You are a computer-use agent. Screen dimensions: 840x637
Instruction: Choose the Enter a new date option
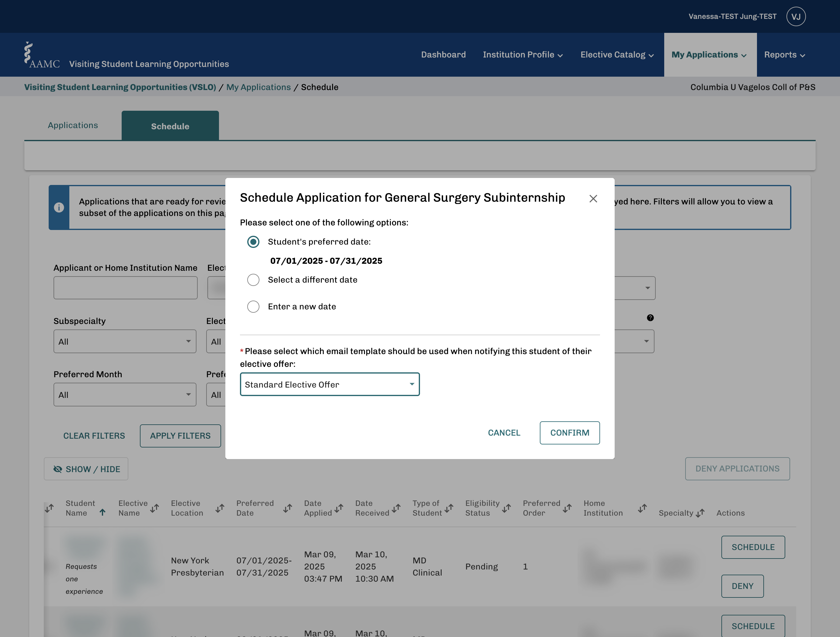(253, 307)
